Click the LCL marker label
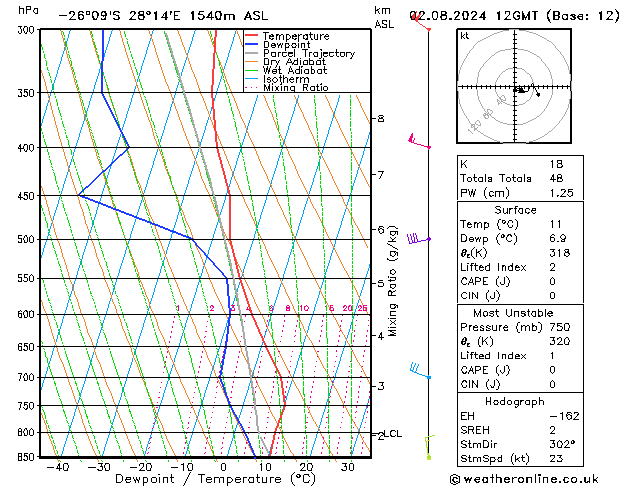 pos(392,433)
